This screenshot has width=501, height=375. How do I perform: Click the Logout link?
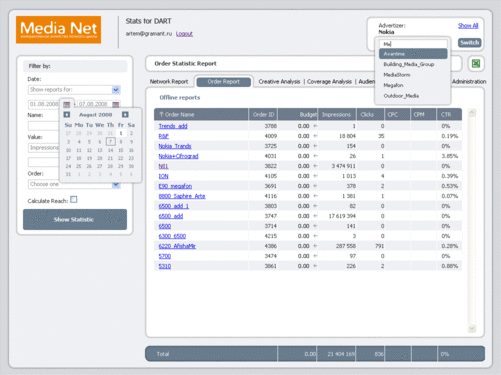pyautogui.click(x=184, y=34)
